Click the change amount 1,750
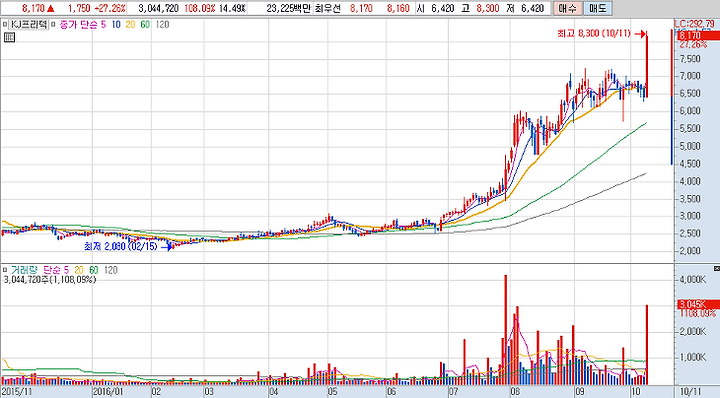Screen dimensions: 720x398 point(79,8)
